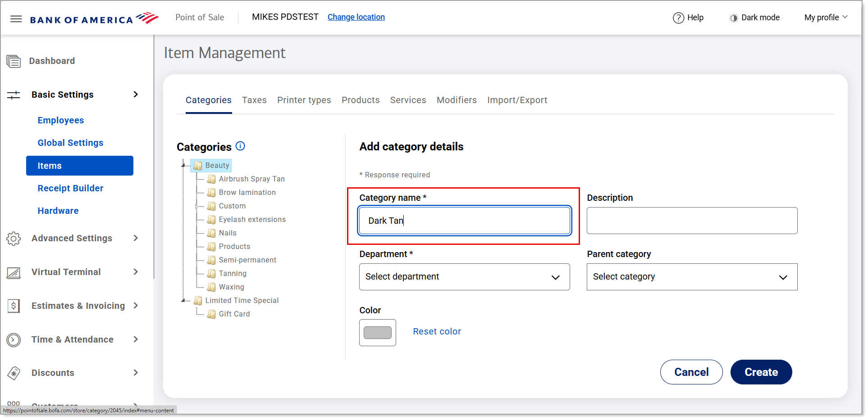The image size is (868, 420).
Task: Click the Create button
Action: click(761, 372)
